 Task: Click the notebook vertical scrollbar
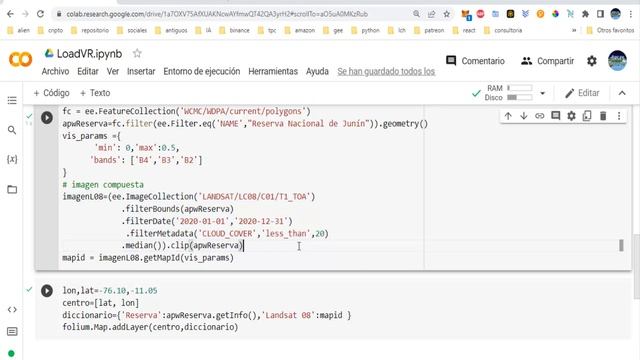click(x=636, y=266)
